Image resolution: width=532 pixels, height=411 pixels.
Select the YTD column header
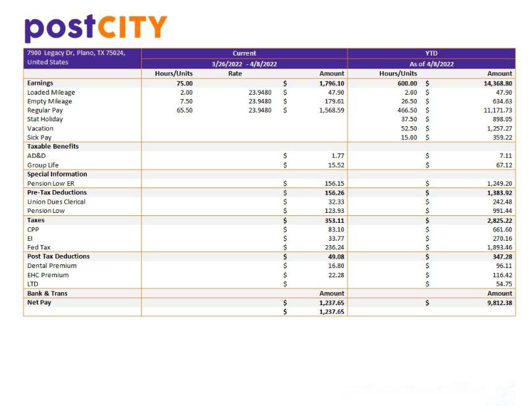431,53
